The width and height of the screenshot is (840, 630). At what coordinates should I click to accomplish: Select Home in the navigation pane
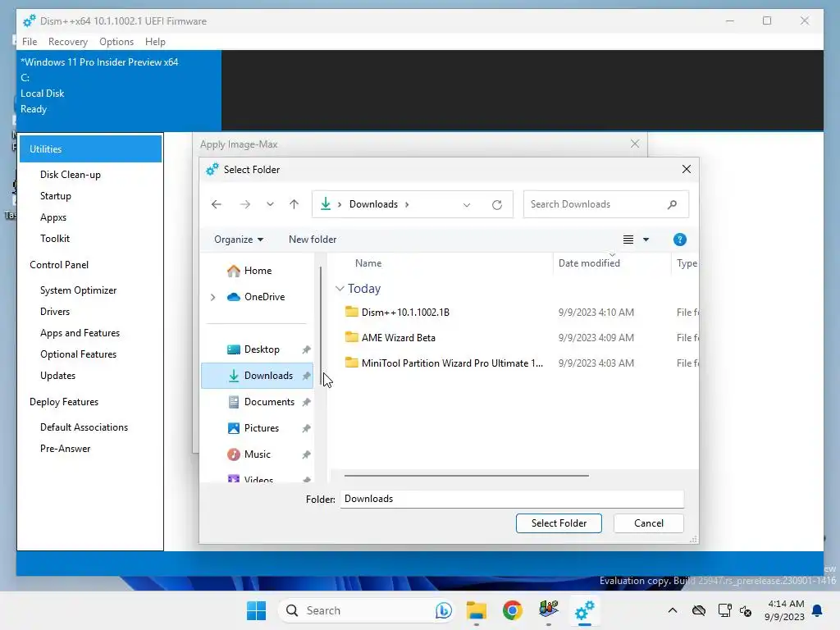pyautogui.click(x=257, y=271)
